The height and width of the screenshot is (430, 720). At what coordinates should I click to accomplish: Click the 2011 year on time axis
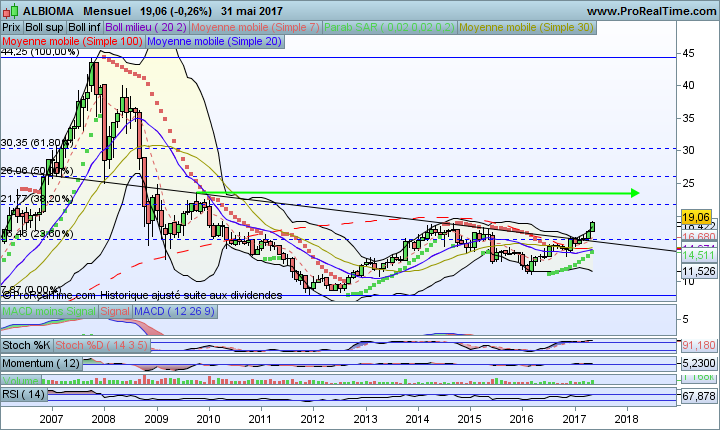(x=260, y=419)
